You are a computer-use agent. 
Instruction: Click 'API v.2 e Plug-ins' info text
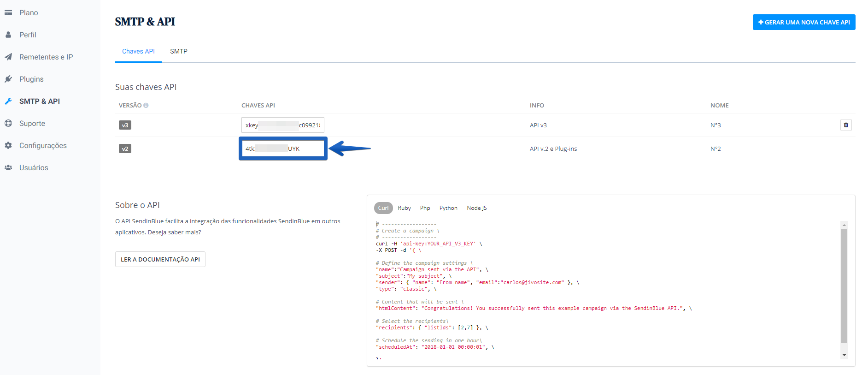click(553, 149)
